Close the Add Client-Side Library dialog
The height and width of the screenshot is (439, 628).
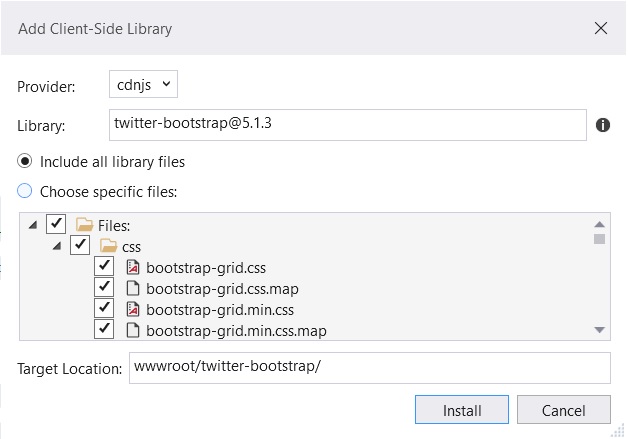601,28
